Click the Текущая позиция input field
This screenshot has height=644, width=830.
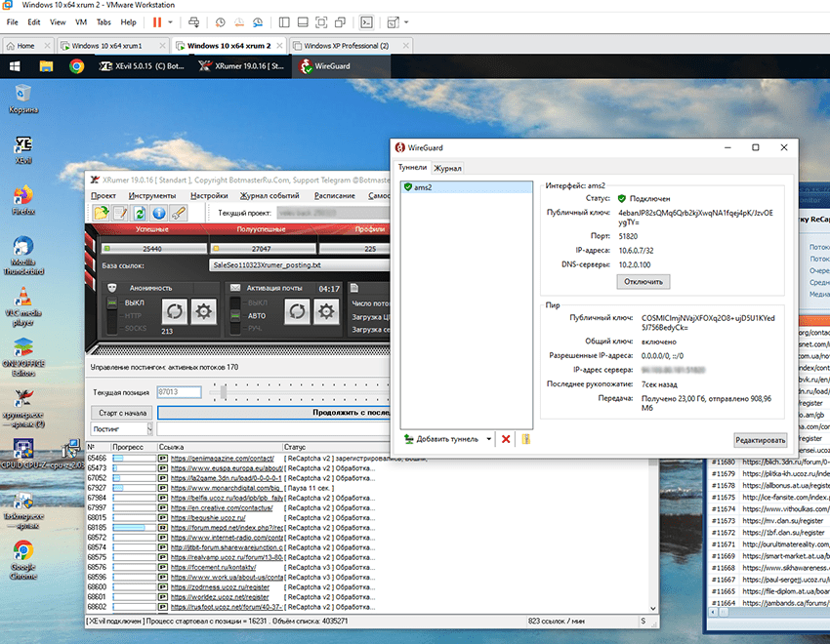179,392
